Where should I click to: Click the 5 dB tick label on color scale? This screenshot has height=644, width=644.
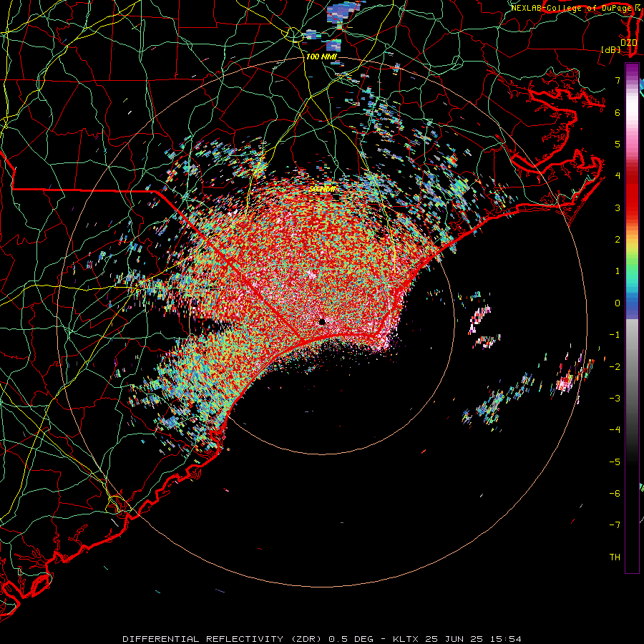(618, 144)
